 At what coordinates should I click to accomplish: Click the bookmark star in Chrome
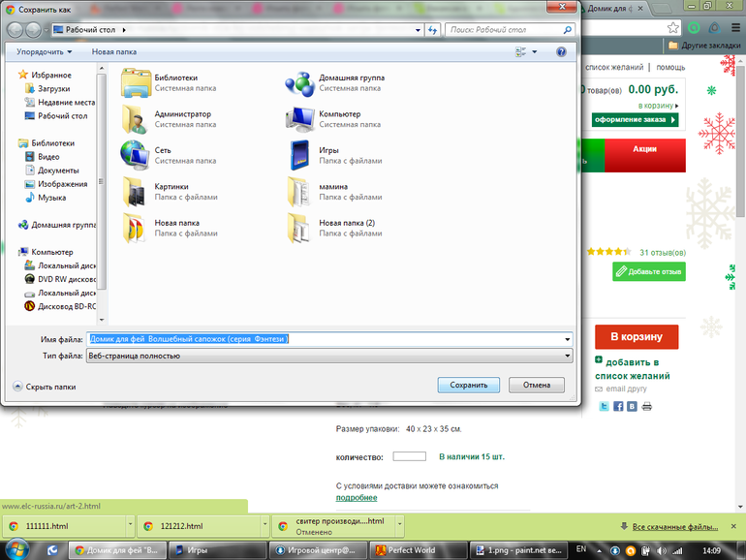point(672,27)
